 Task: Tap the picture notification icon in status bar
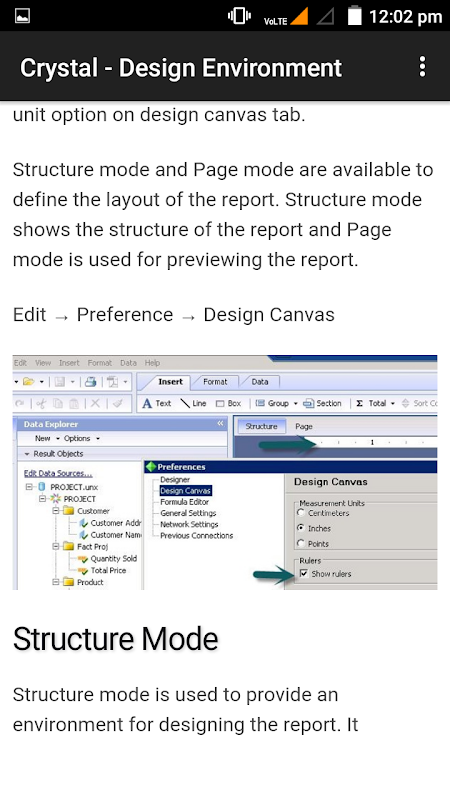[22, 16]
